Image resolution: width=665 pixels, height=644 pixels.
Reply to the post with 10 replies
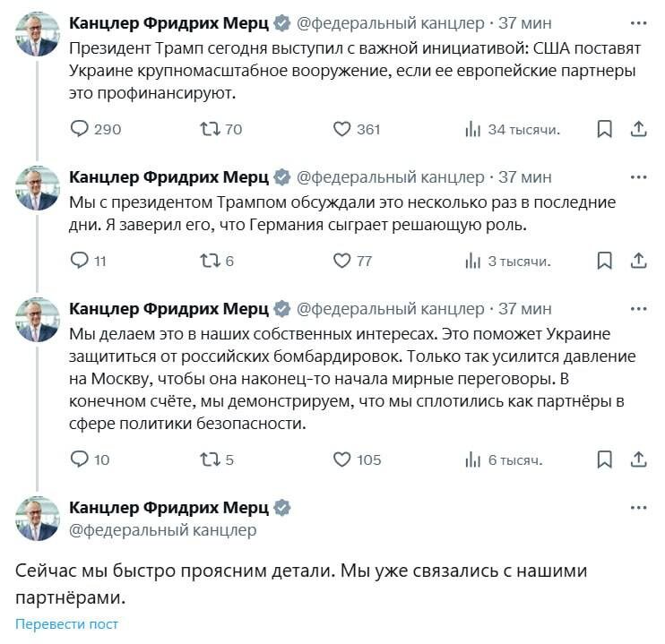coord(80,459)
